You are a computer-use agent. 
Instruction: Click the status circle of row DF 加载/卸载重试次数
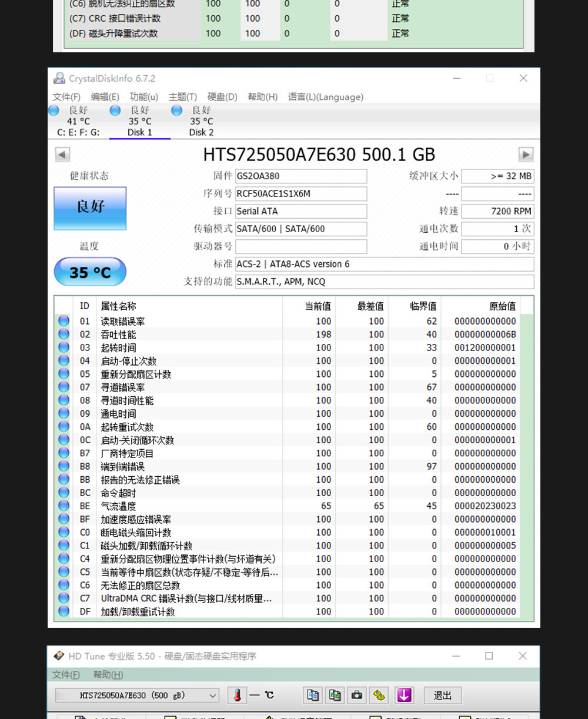pos(64,611)
